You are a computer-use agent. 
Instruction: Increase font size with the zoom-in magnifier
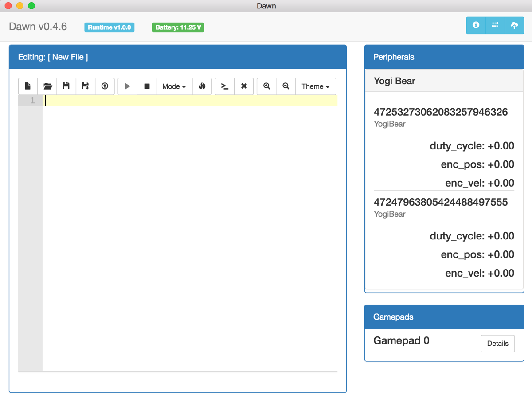coord(266,86)
